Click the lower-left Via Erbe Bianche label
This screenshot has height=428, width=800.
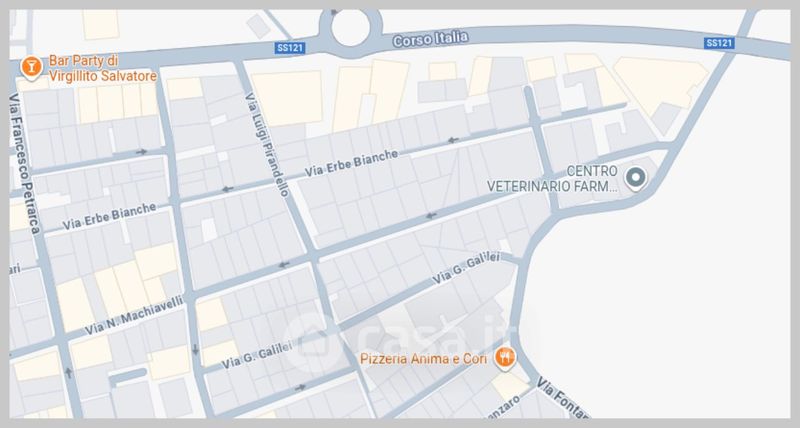point(109,216)
